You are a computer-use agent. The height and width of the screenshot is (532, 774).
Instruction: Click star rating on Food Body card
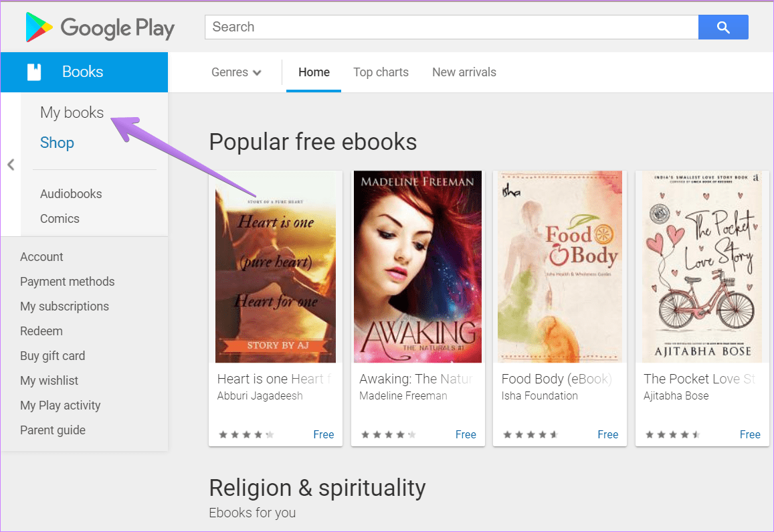pos(530,435)
